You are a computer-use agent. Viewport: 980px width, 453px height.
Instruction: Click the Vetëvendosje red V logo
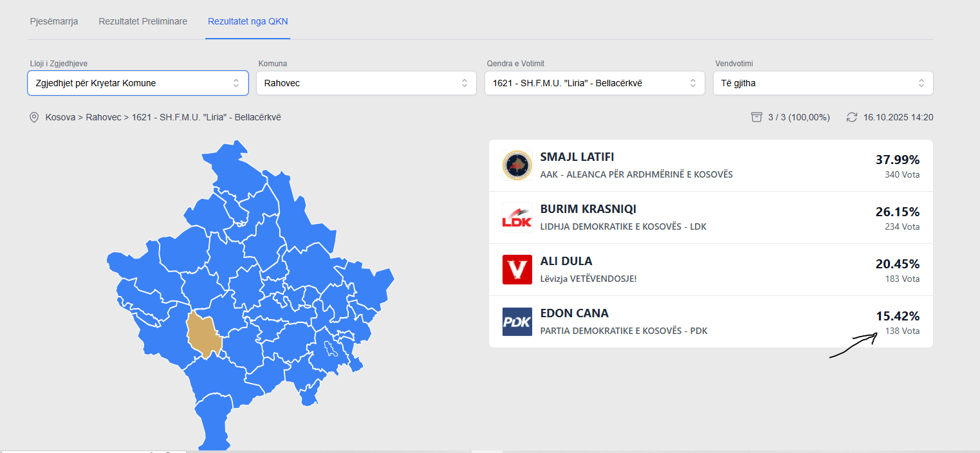[x=517, y=270]
